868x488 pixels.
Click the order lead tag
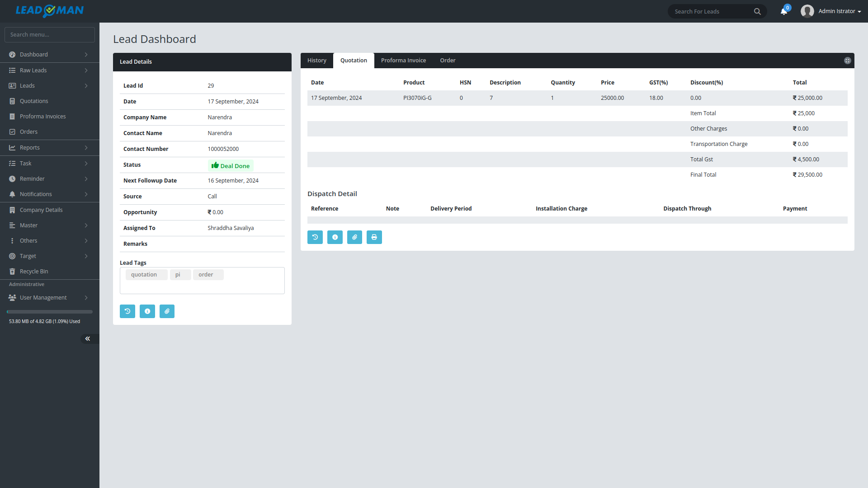coord(208,275)
